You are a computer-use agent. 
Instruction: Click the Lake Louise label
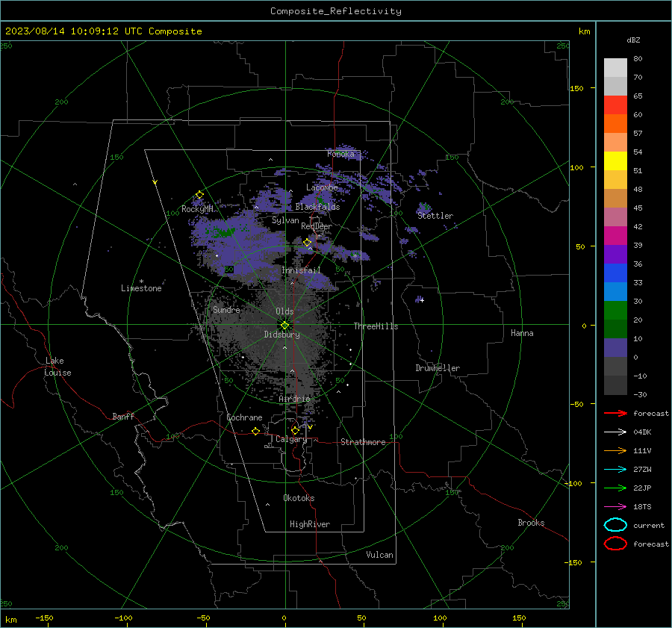pyautogui.click(x=57, y=367)
